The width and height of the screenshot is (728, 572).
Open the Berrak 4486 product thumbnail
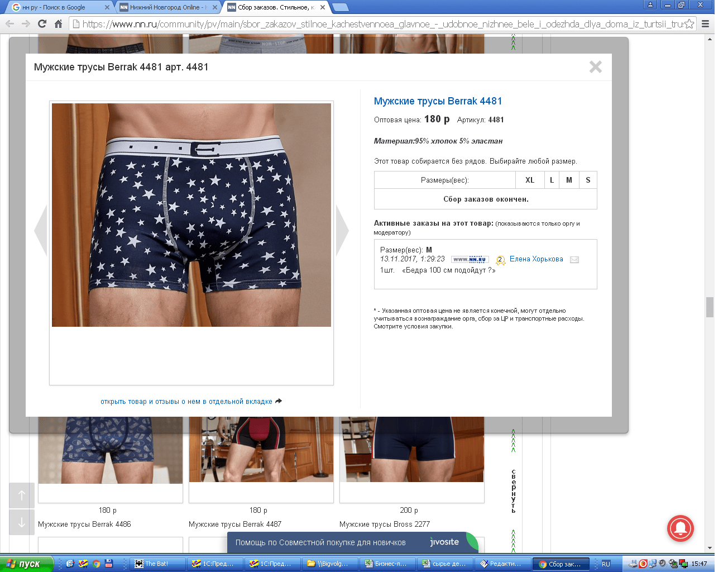pyautogui.click(x=111, y=450)
